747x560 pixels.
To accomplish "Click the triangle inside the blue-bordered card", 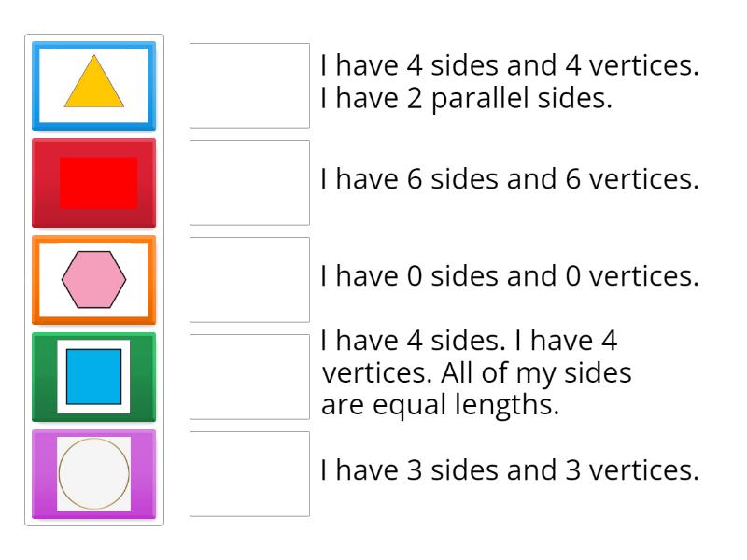I will pyautogui.click(x=93, y=86).
